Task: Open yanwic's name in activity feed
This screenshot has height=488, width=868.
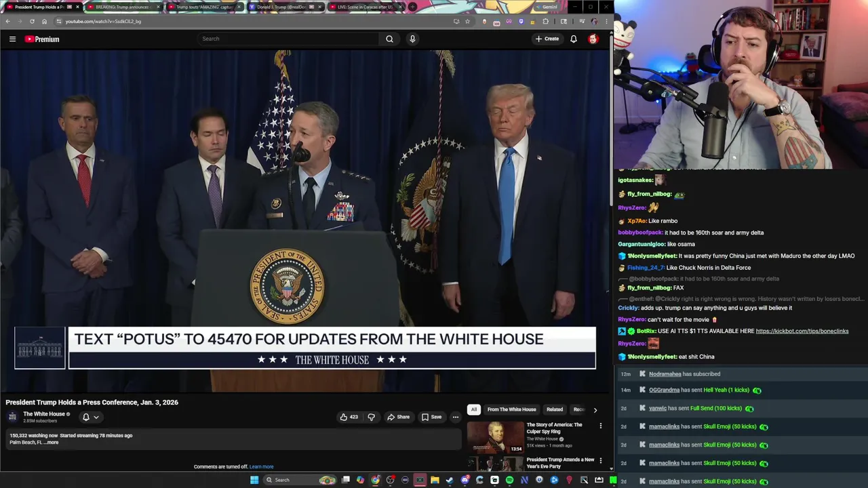Action: coord(658,409)
